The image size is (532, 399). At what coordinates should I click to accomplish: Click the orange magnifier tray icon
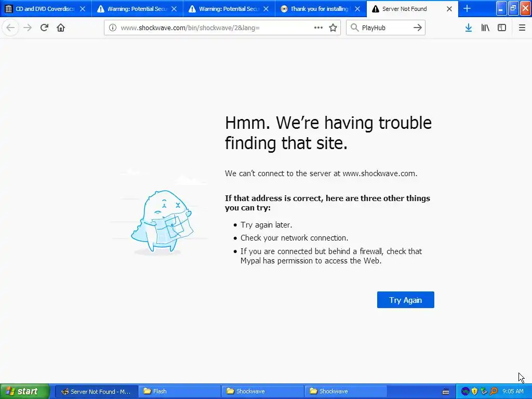tap(494, 392)
